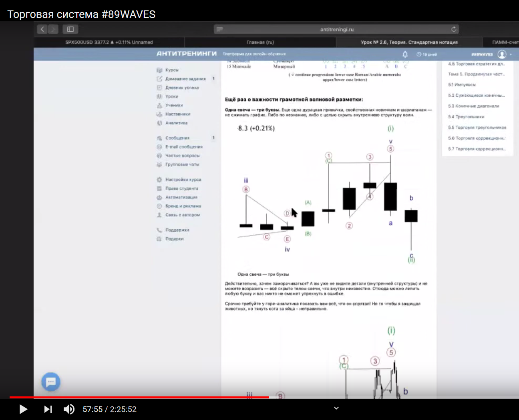
Task: Toggle the browser sidebar panel
Action: click(70, 29)
